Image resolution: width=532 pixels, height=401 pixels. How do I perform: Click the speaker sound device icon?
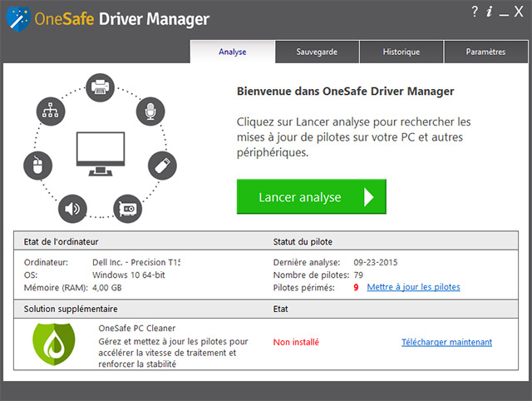click(x=72, y=209)
